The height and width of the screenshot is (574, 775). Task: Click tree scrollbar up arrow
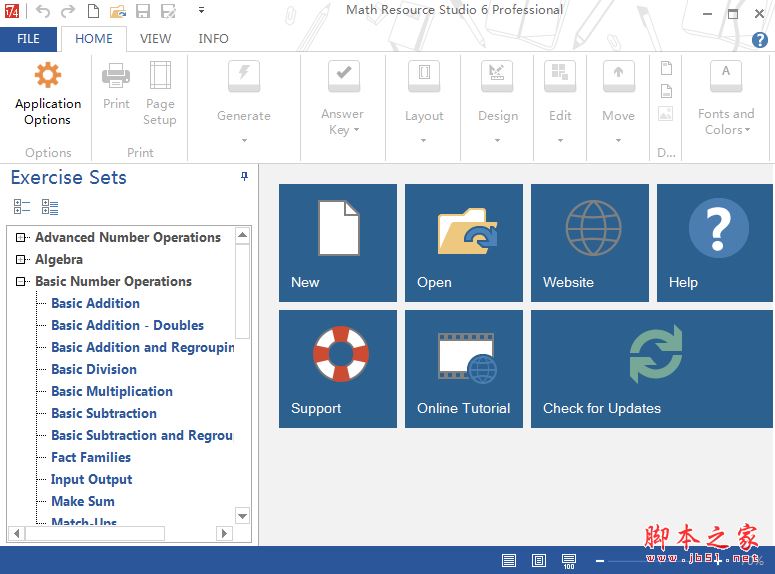tap(242, 235)
